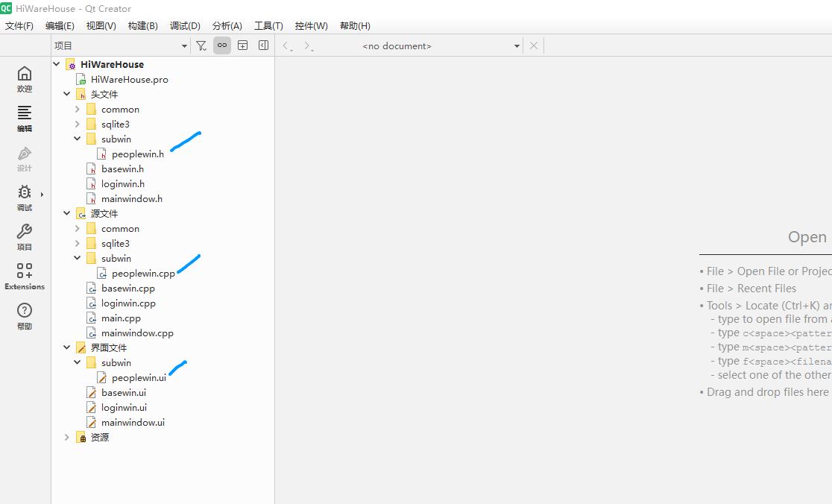This screenshot has width=832, height=504.
Task: Select the HiWareHouse project name
Action: pos(112,64)
